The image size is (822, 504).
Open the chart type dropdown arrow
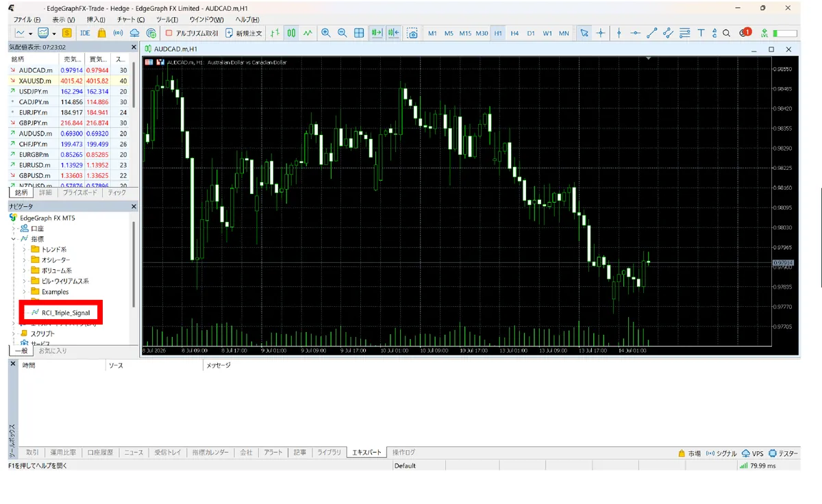click(x=30, y=34)
